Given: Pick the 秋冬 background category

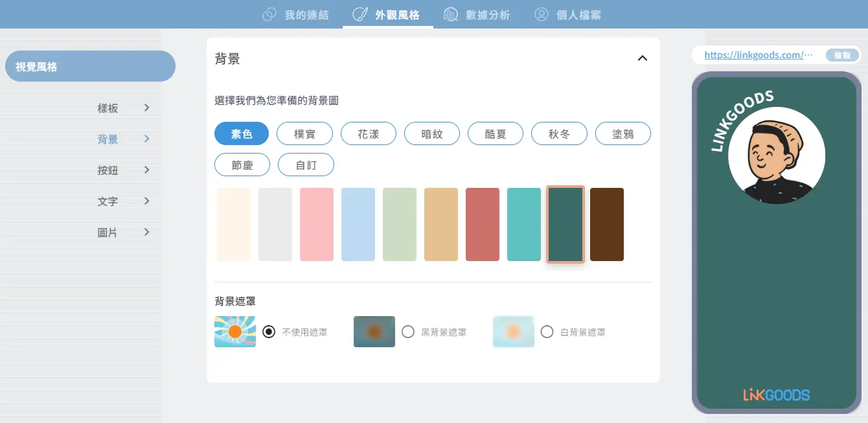Looking at the screenshot, I should click(x=559, y=134).
